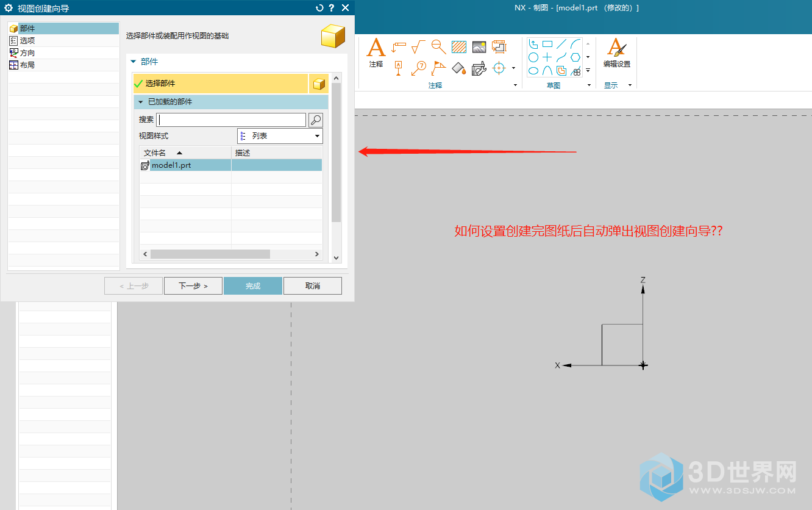Select the 选项 step in wizard
Image resolution: width=812 pixels, height=510 pixels.
[63, 41]
